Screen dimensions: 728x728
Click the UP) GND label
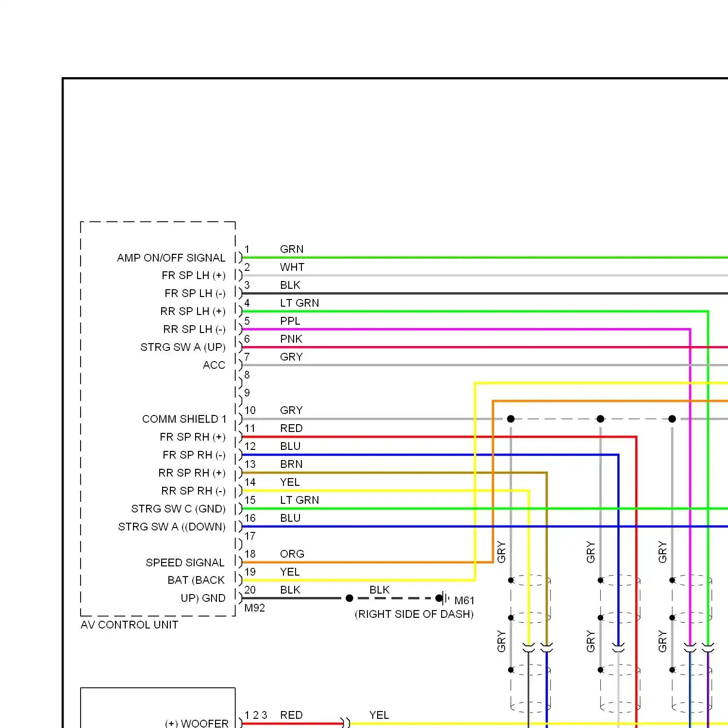point(203,598)
